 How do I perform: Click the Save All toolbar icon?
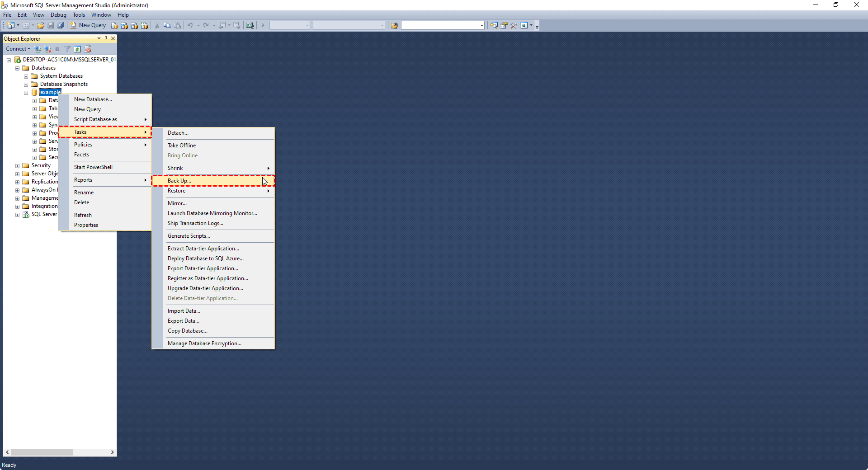(x=61, y=25)
